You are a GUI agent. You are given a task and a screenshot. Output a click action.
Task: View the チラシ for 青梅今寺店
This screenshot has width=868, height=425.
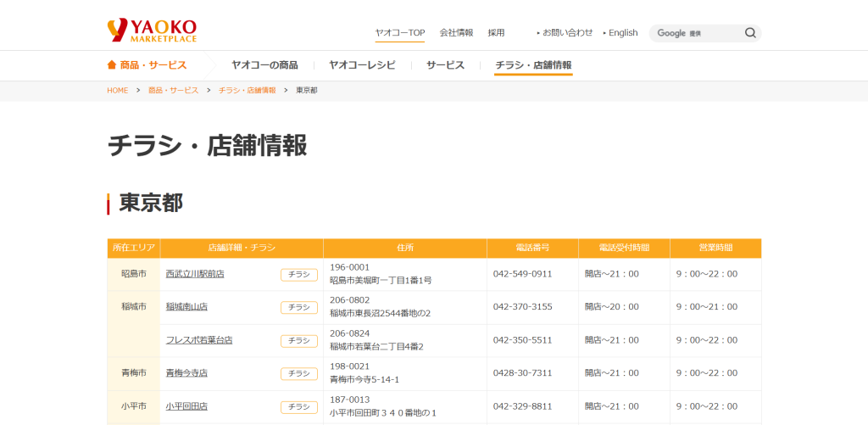click(298, 373)
